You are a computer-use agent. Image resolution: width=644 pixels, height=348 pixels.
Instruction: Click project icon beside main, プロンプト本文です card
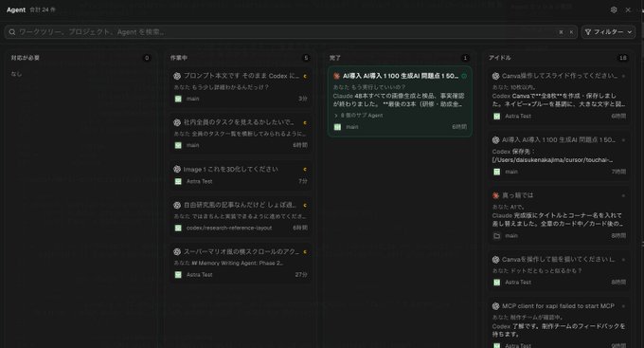coord(178,99)
